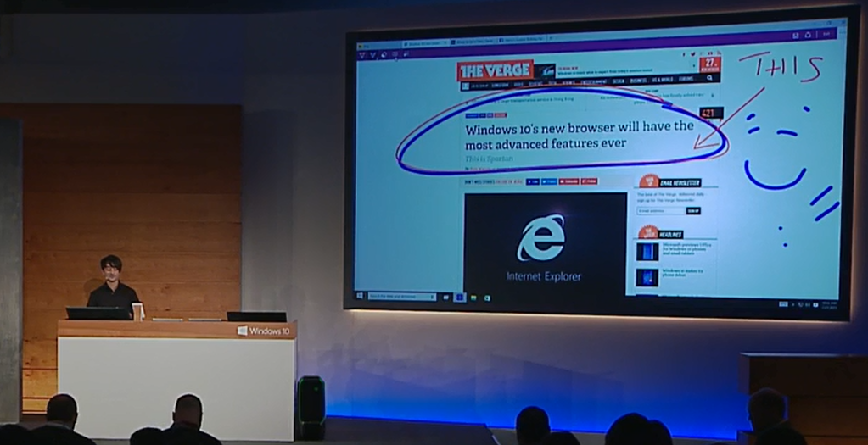
Task: Open the first Headlines thumbnail
Action: (647, 252)
